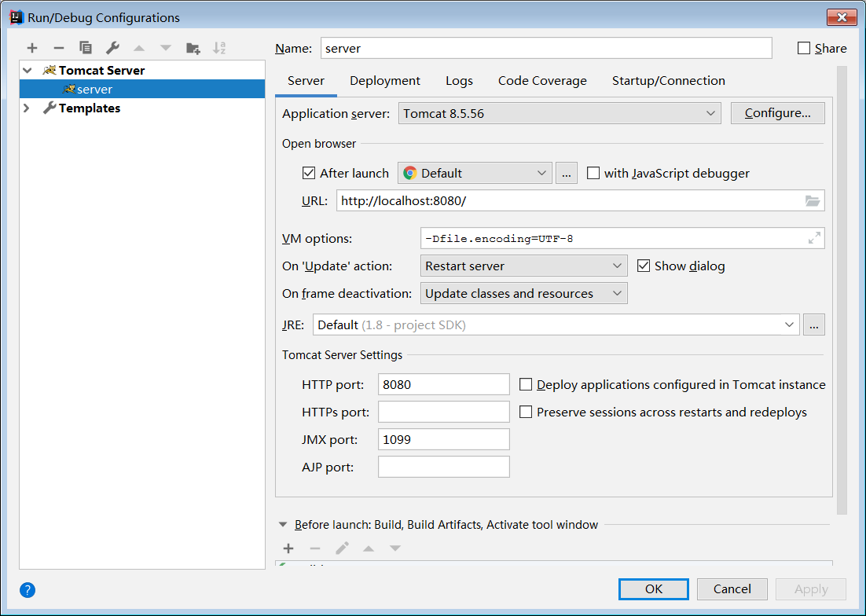Move configuration down in the left toolbar
Image resolution: width=866 pixels, height=616 pixels.
click(166, 48)
